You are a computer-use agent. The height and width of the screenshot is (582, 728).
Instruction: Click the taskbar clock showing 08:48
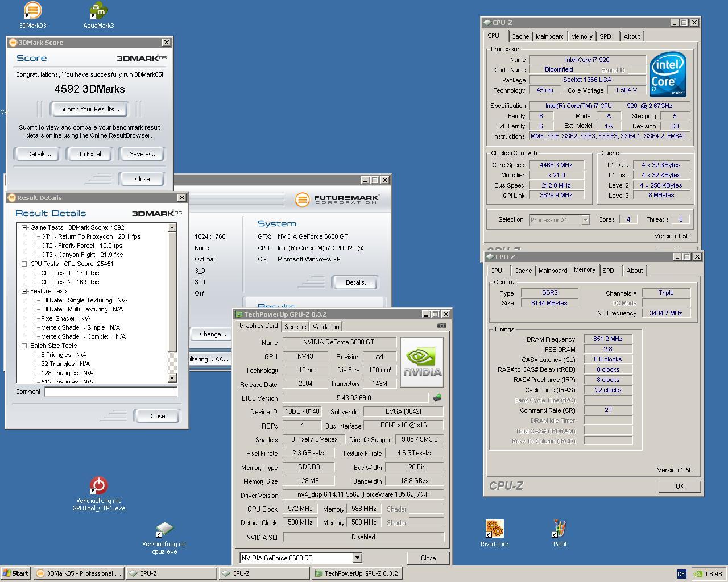point(714,574)
